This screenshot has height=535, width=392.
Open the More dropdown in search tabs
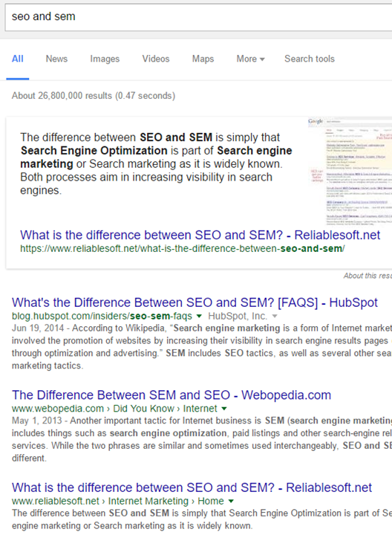pos(250,59)
